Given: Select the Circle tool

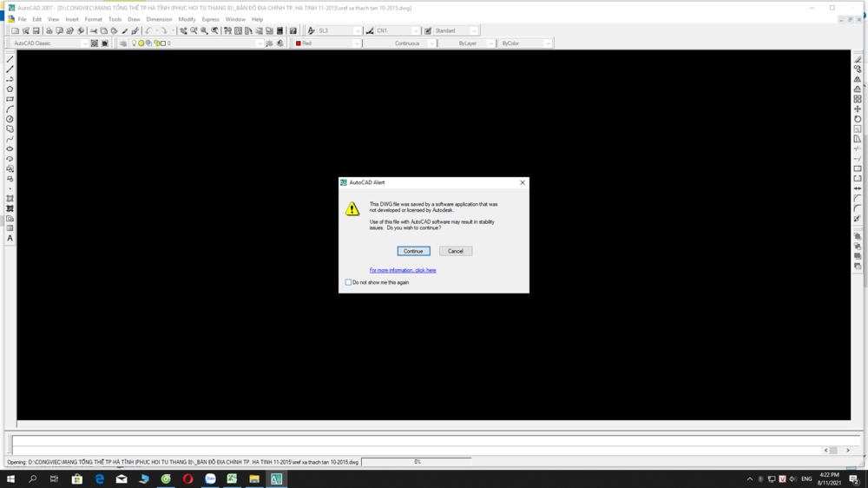Looking at the screenshot, I should pyautogui.click(x=10, y=119).
